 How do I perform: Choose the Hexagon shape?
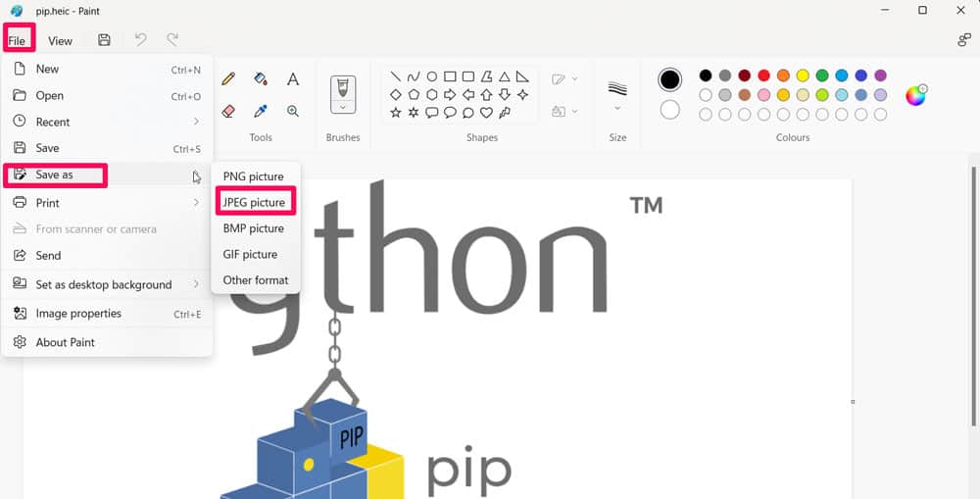[431, 95]
